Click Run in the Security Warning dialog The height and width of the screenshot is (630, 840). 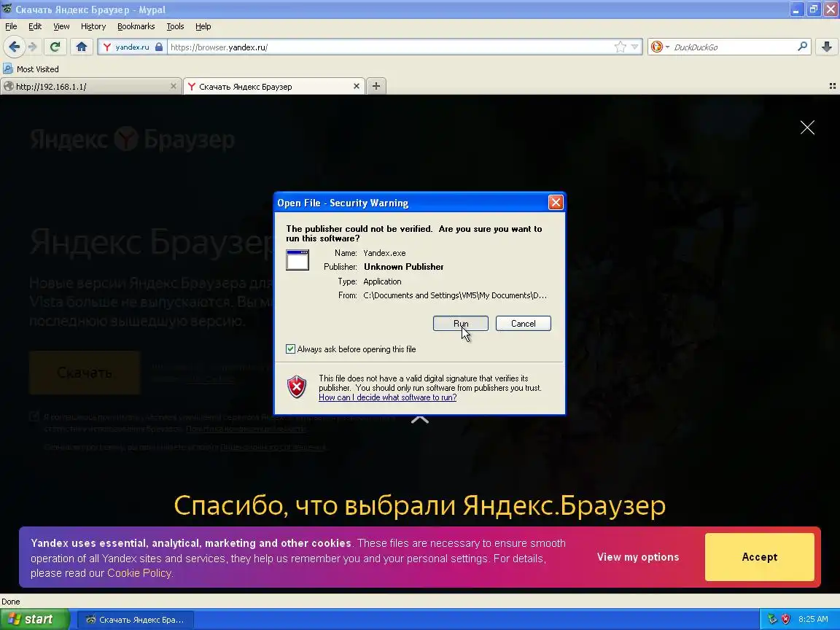coord(461,324)
